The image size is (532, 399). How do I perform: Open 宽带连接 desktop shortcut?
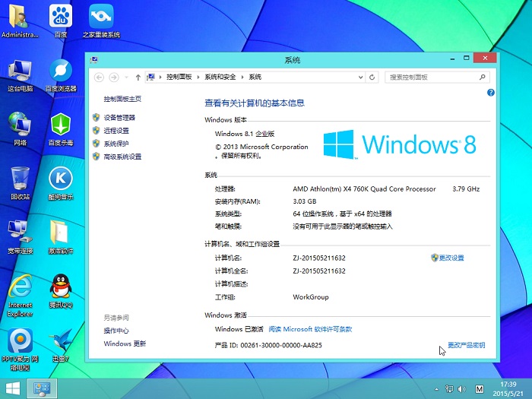point(20,237)
